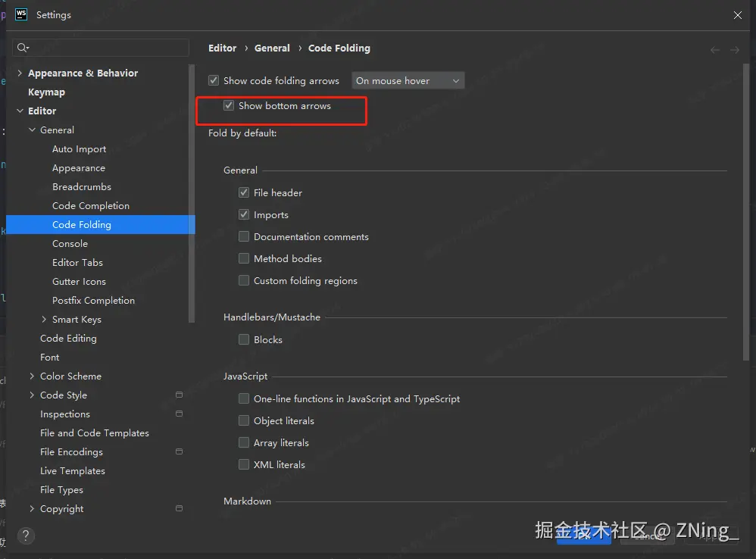The width and height of the screenshot is (756, 559).
Task: Select Live Templates settings
Action: pyautogui.click(x=72, y=471)
